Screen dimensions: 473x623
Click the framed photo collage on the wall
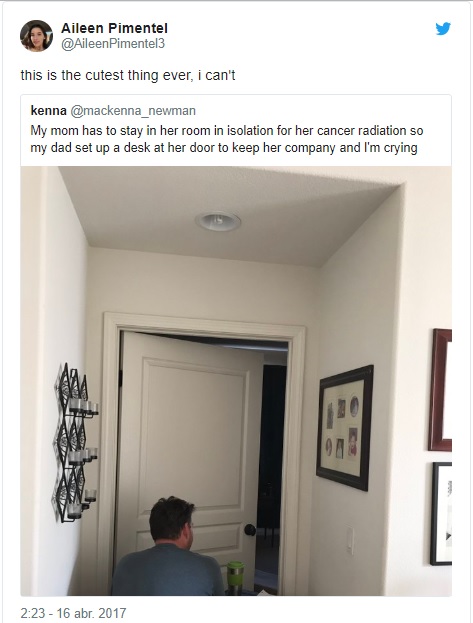tap(345, 428)
